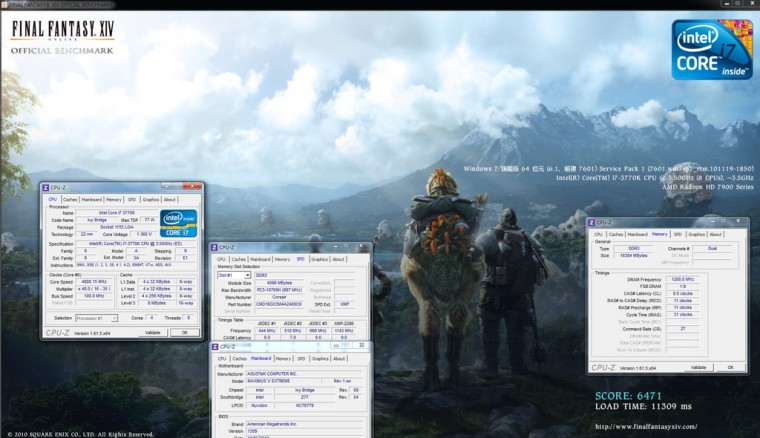The image size is (760, 438).
Task: Click OK in the CPU window
Action: point(185,333)
